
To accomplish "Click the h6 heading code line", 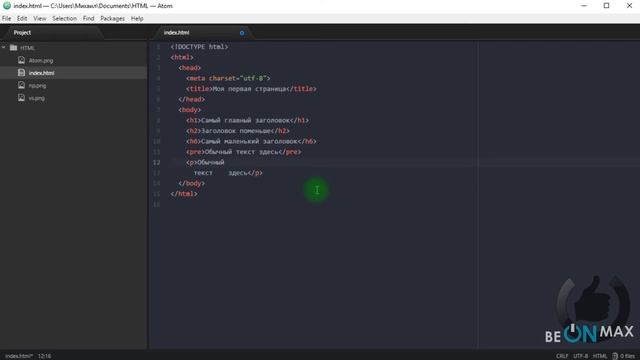I will (251, 141).
